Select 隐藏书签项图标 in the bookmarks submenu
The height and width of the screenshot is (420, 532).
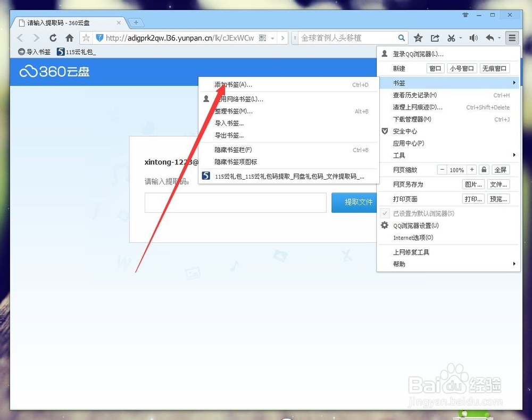point(235,162)
